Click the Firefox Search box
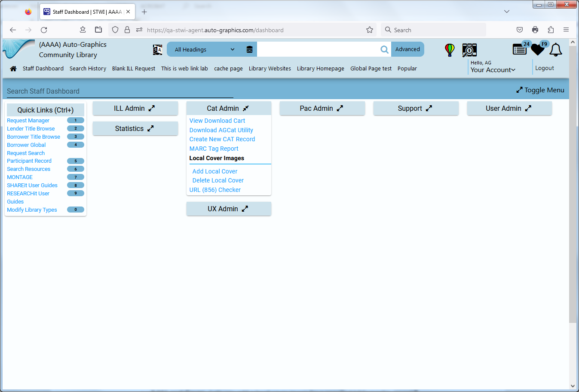This screenshot has height=392, width=579. tap(433, 30)
